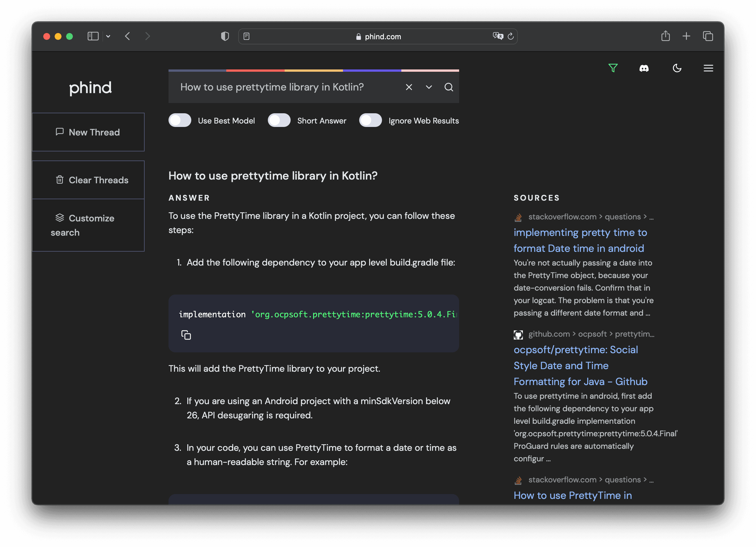Enable Use Best Model toggle

click(180, 120)
